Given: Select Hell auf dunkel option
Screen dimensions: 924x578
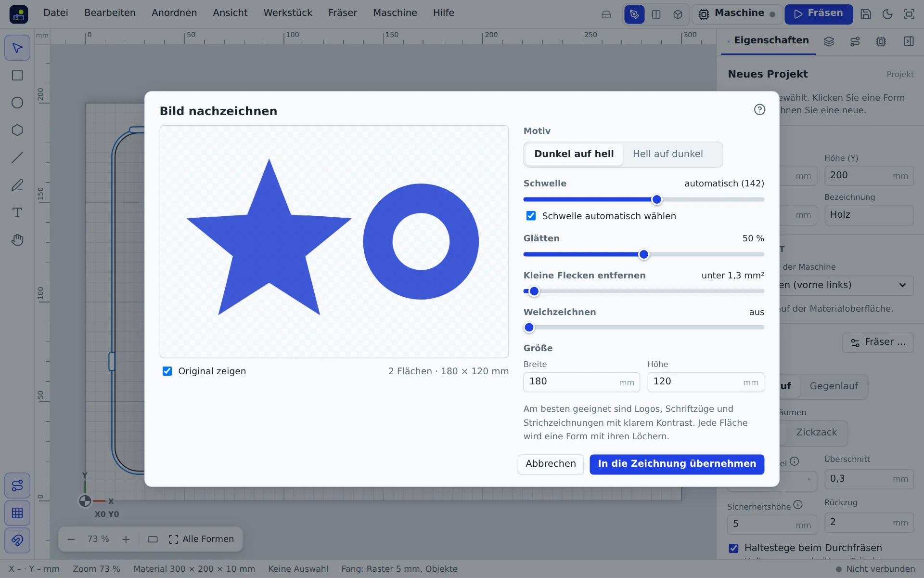Looking at the screenshot, I should point(667,154).
